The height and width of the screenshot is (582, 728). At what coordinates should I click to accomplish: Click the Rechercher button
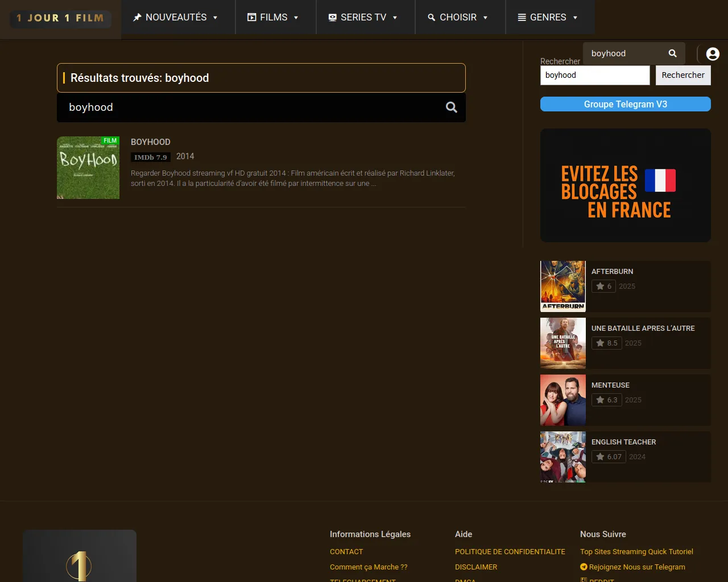(683, 75)
